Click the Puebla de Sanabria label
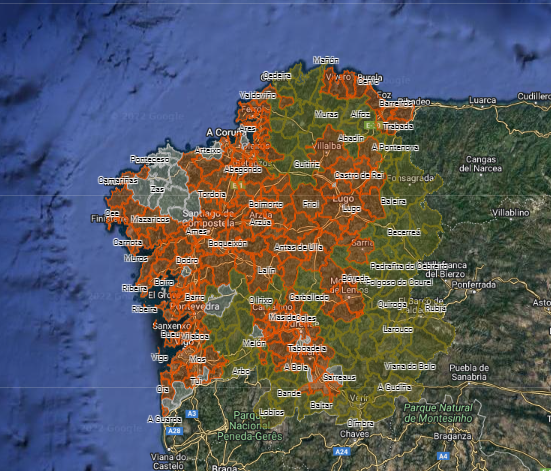This screenshot has height=471, width=551. [469, 373]
